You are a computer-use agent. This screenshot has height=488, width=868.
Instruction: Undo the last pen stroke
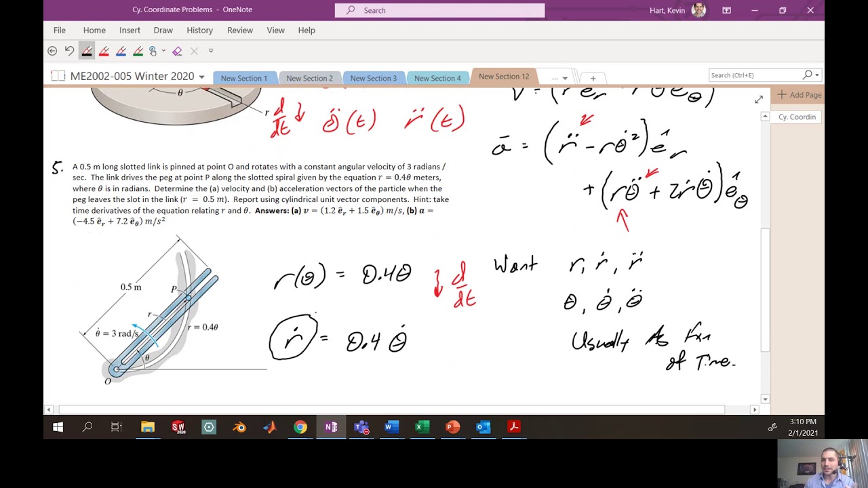69,51
